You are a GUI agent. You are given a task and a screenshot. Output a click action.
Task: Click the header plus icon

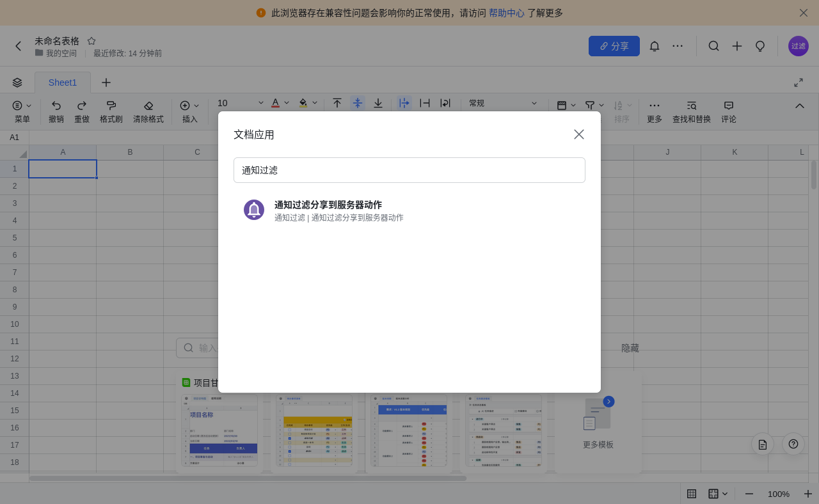tap(737, 46)
